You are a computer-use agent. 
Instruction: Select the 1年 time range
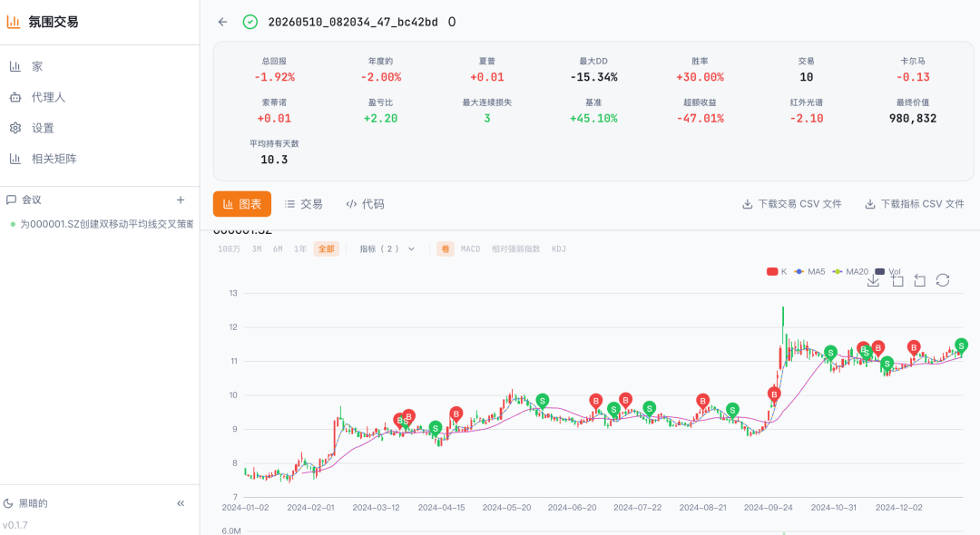tap(300, 249)
